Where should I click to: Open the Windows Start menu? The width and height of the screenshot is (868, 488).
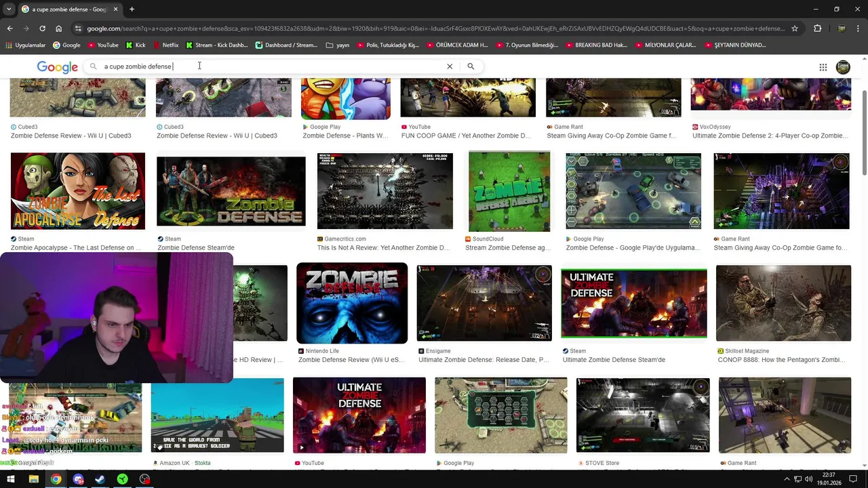pos(11,479)
